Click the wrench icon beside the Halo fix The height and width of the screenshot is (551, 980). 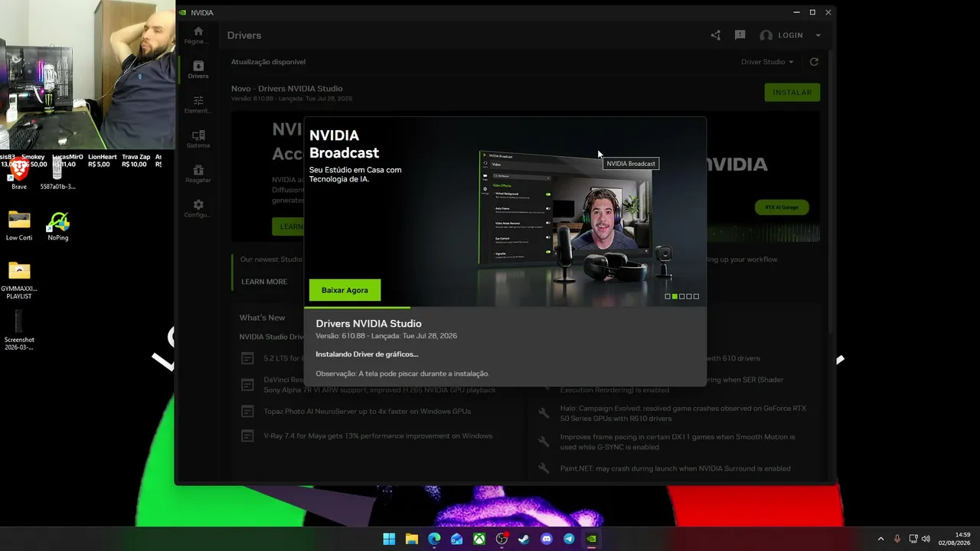(x=544, y=413)
